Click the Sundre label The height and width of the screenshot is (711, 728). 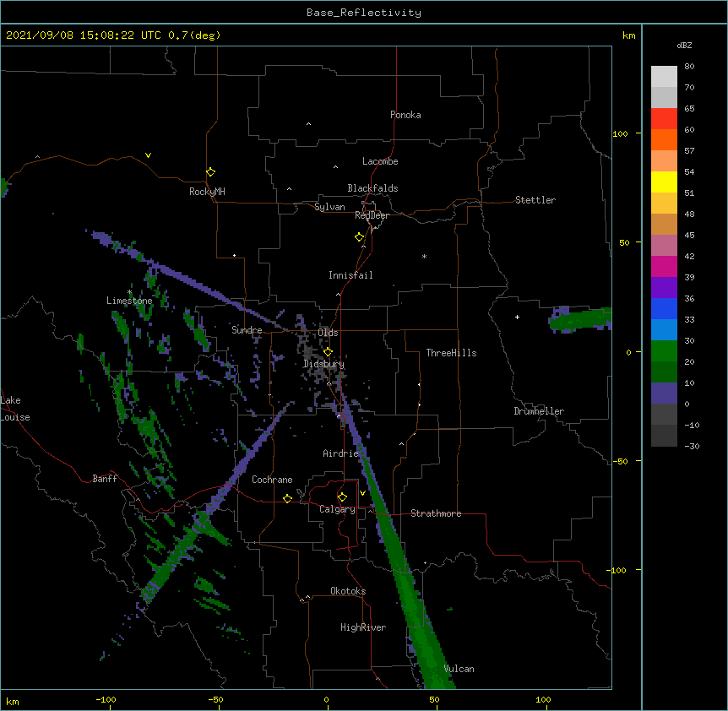coord(247,330)
